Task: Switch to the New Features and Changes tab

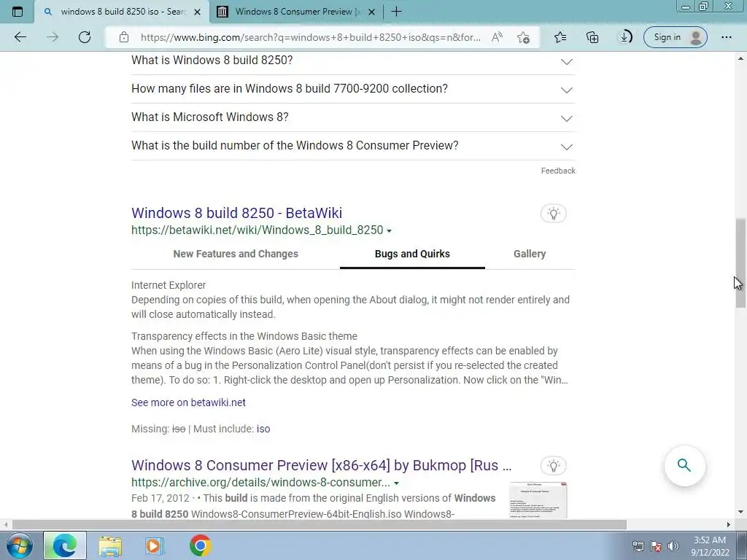Action: [236, 254]
